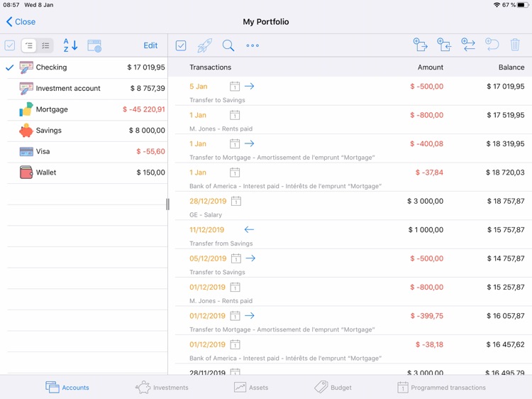This screenshot has height=399, width=532.
Task: Click Visa balance $ -55,60
Action: [150, 151]
